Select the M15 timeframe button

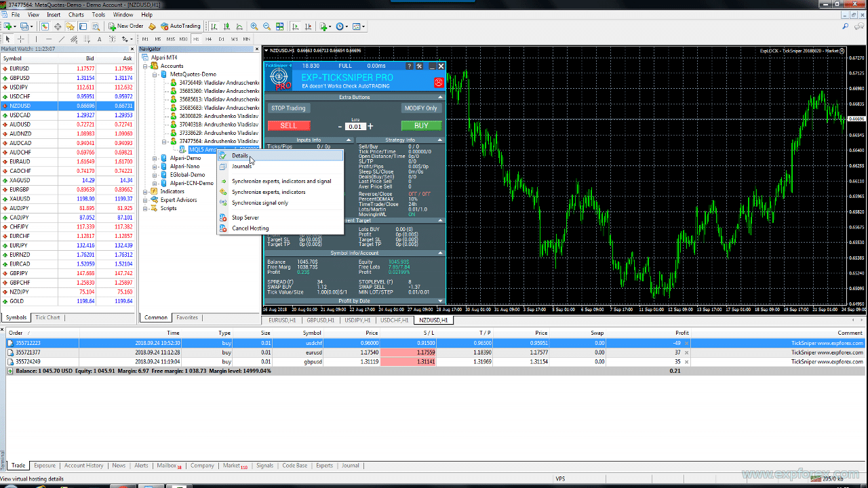point(171,39)
